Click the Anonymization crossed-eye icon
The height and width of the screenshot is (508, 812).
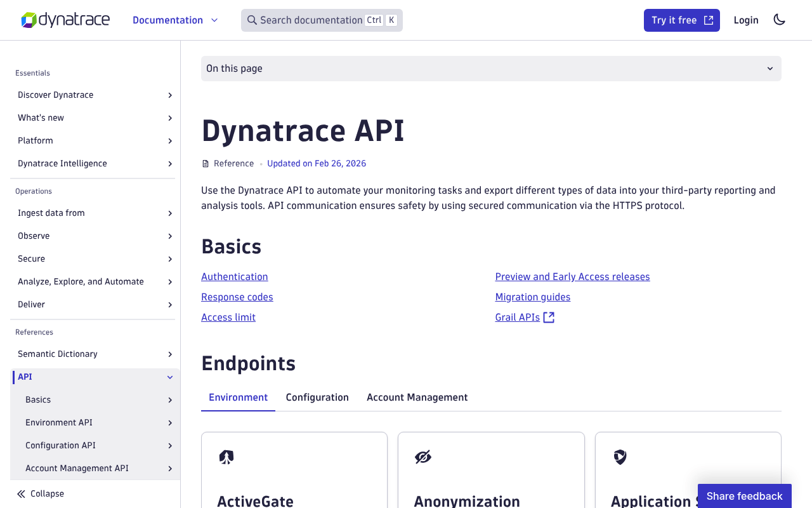[x=423, y=457]
